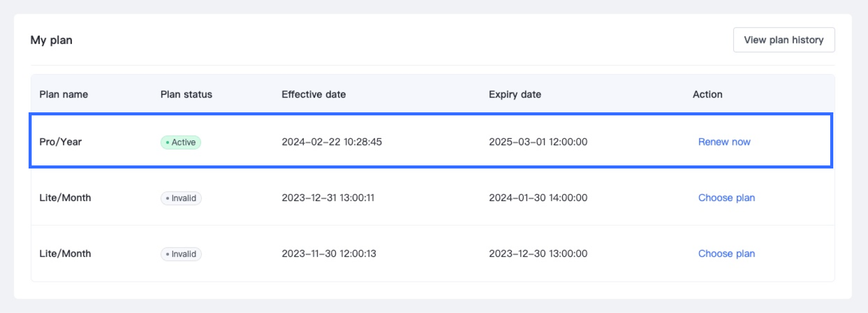Click the green Active status badge
The width and height of the screenshot is (868, 313).
click(x=181, y=142)
